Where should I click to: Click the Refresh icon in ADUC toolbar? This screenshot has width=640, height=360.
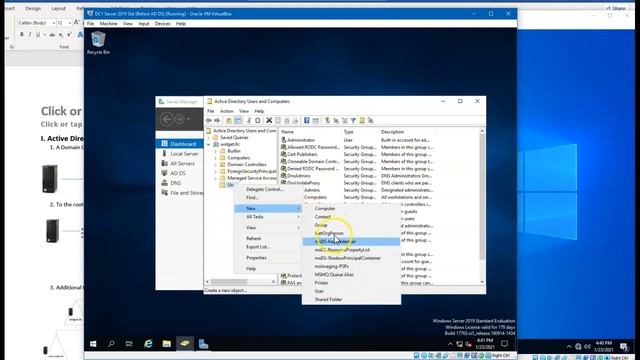pos(287,120)
